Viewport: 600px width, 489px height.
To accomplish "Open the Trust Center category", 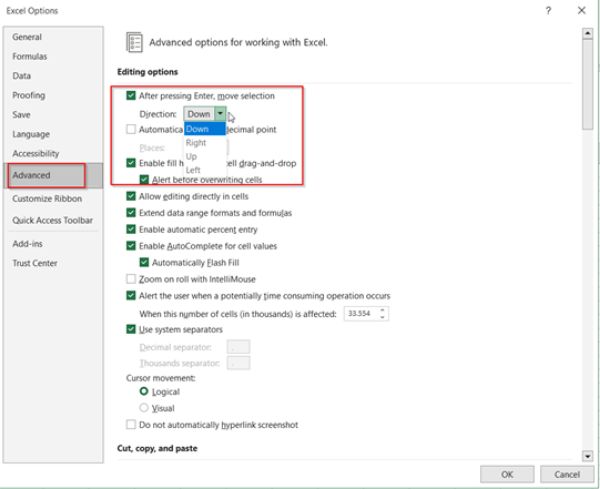I will coord(34,264).
